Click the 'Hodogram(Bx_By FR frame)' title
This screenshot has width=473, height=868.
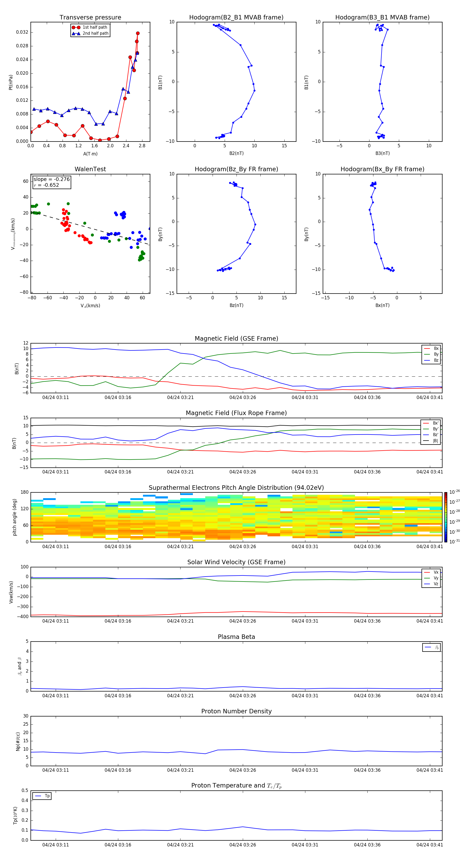382,169
